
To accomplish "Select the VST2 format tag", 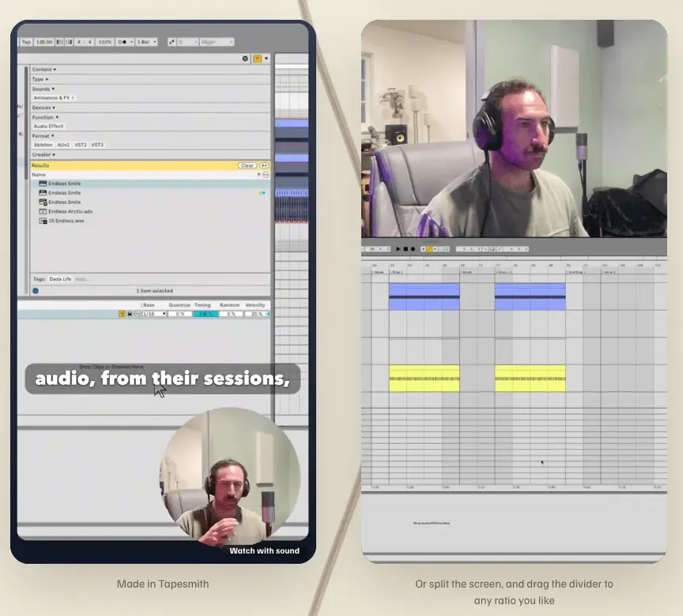I will tap(81, 145).
